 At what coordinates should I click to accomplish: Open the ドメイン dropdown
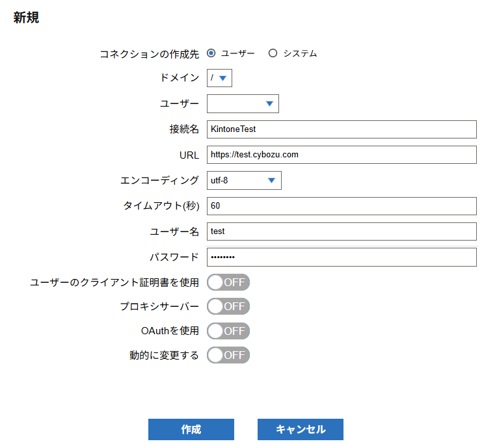coord(219,78)
